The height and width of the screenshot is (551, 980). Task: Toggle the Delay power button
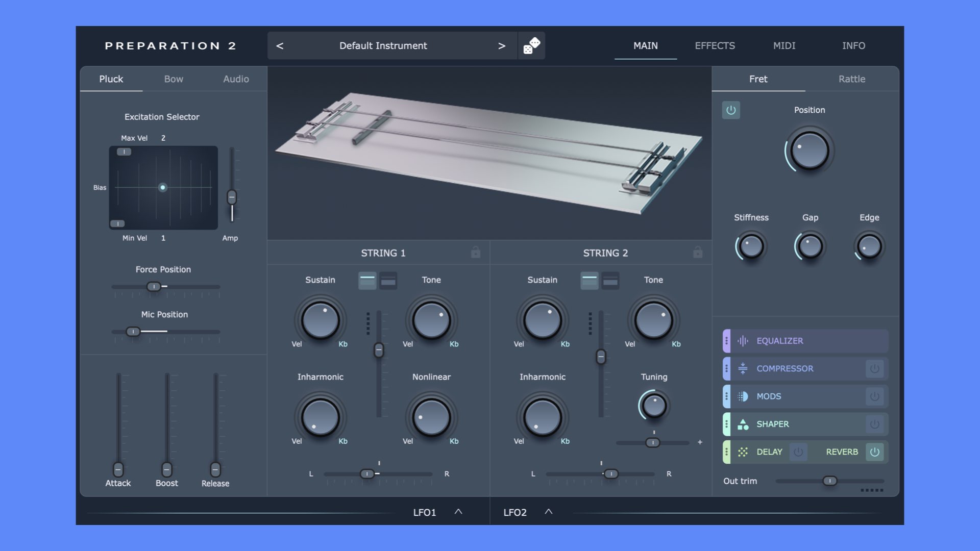tap(798, 452)
